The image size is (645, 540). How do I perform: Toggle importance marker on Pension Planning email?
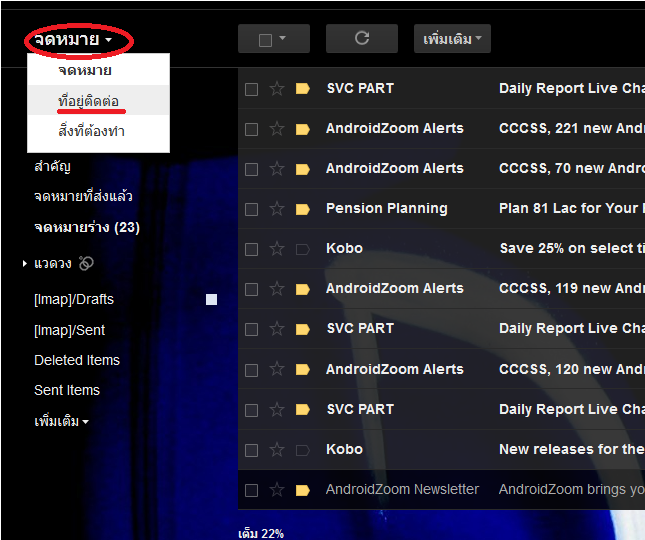coord(303,209)
